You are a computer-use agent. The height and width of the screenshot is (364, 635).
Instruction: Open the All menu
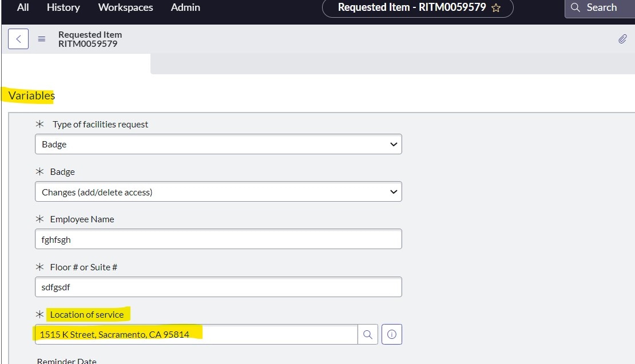point(23,7)
